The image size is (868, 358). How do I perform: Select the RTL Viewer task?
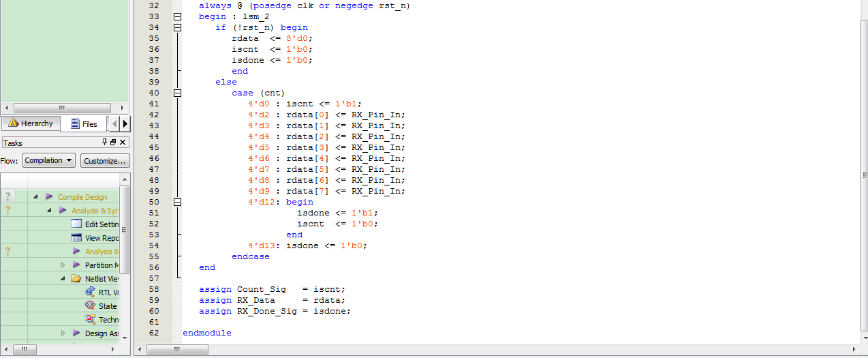coord(109,293)
